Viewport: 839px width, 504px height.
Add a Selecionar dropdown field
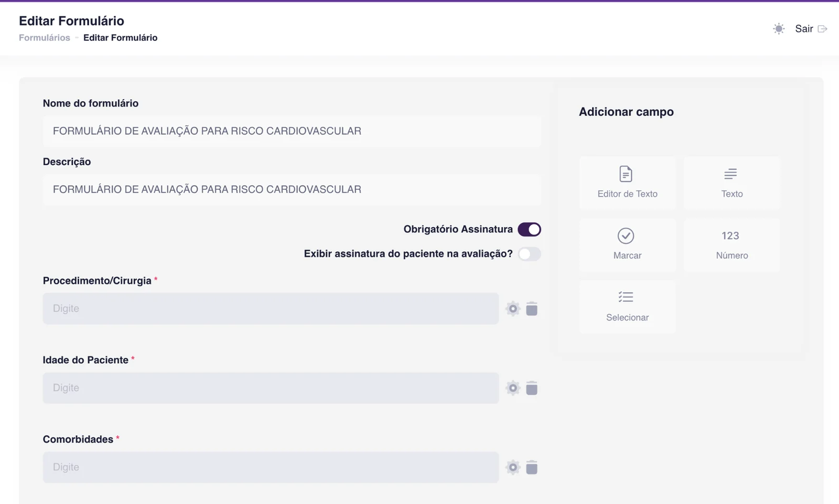click(627, 306)
